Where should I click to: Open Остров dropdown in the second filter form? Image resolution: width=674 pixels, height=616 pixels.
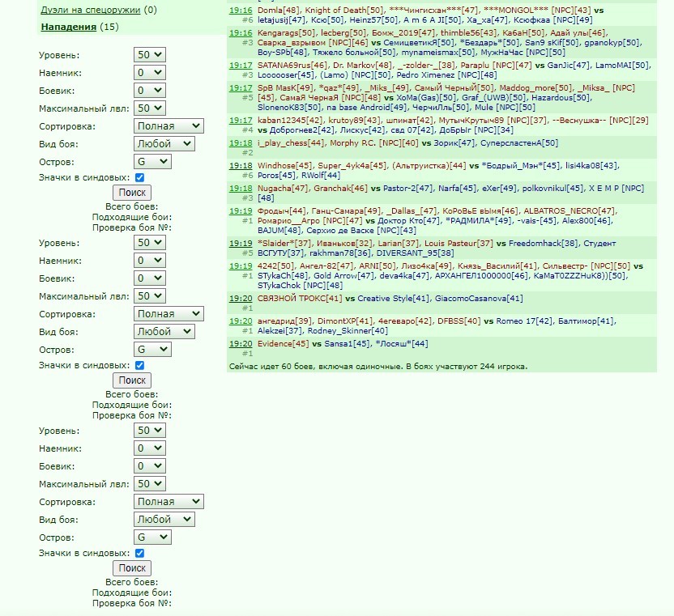tap(152, 349)
